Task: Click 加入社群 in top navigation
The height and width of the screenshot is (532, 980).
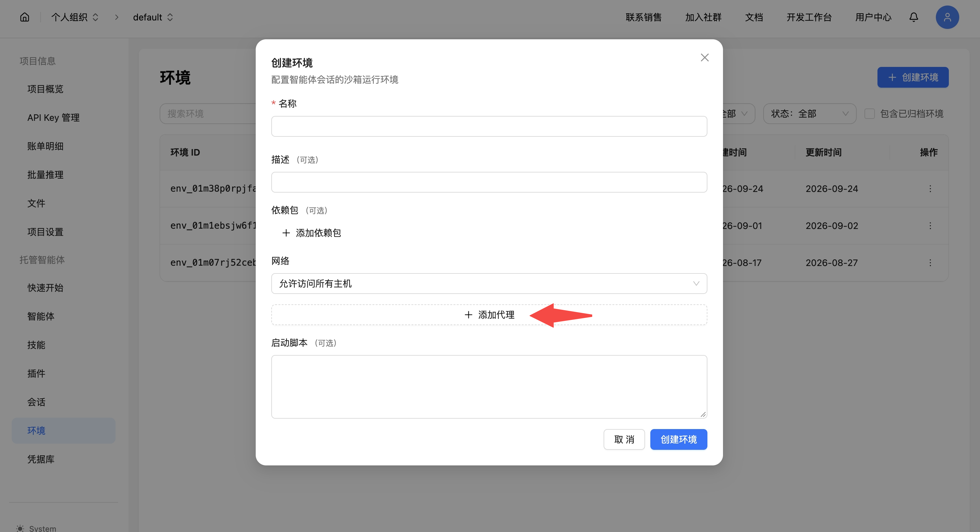Action: pos(703,17)
